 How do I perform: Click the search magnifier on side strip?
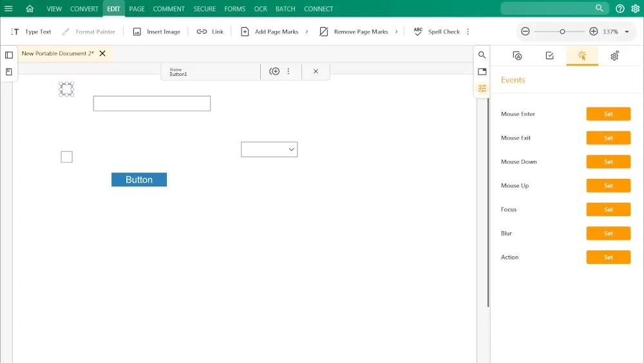pyautogui.click(x=482, y=55)
